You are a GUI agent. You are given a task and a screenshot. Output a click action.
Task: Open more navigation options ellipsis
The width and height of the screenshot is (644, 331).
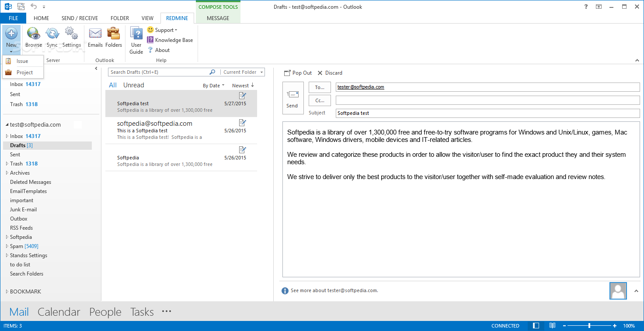(x=167, y=311)
